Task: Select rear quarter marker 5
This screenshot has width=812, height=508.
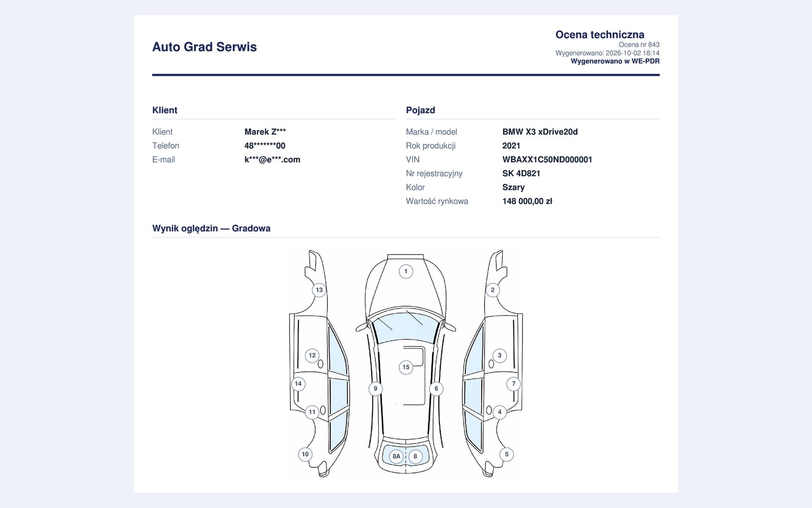Action: [506, 454]
